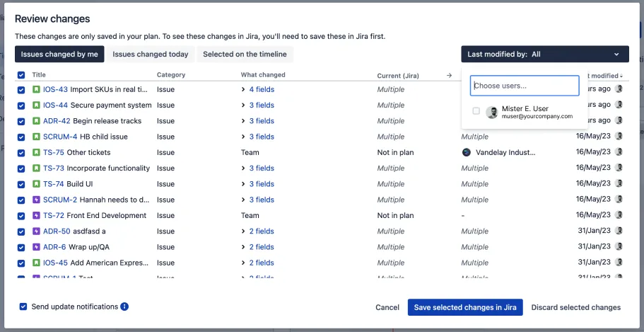Expand the 2 fields chevron for IOS-45
The height and width of the screenshot is (332, 644).
[x=243, y=263]
